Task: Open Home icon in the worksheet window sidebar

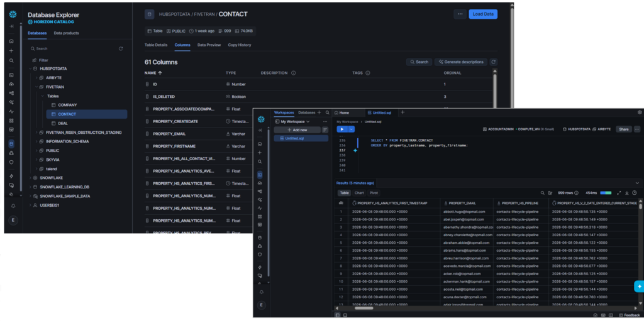Action: (x=260, y=144)
